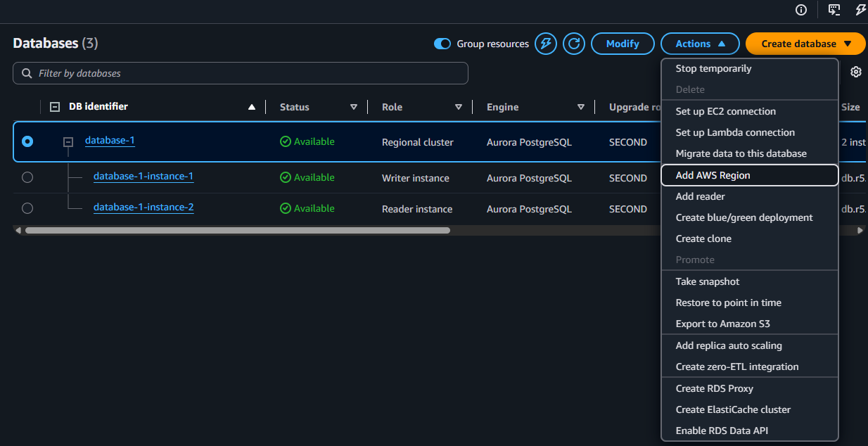Click the refresh databases icon button
The image size is (868, 446).
(575, 44)
